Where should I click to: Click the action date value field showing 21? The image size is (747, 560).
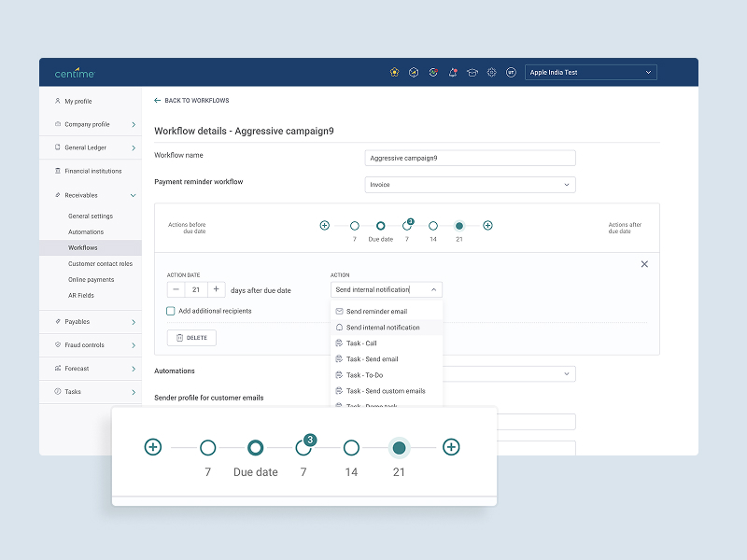pos(196,289)
